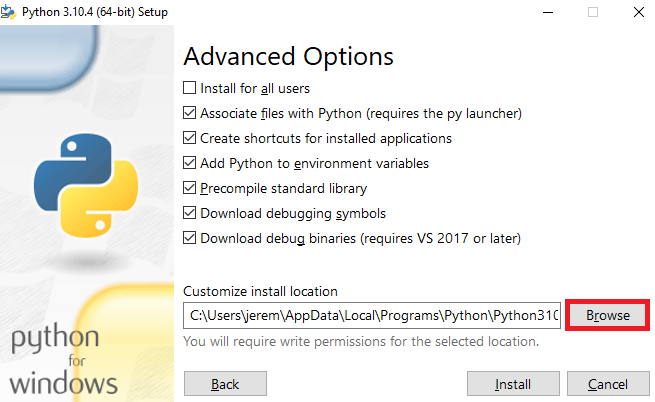Open Browse to choose install folder
The image size is (655, 402).
[607, 315]
